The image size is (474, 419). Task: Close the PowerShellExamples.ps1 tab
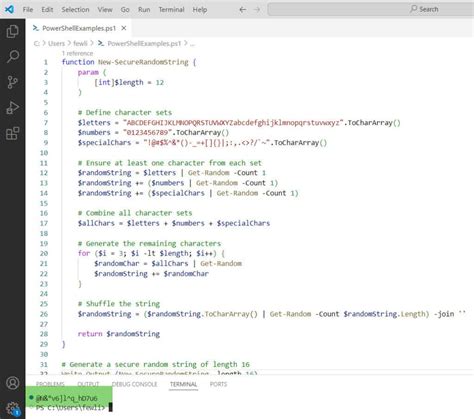click(124, 28)
